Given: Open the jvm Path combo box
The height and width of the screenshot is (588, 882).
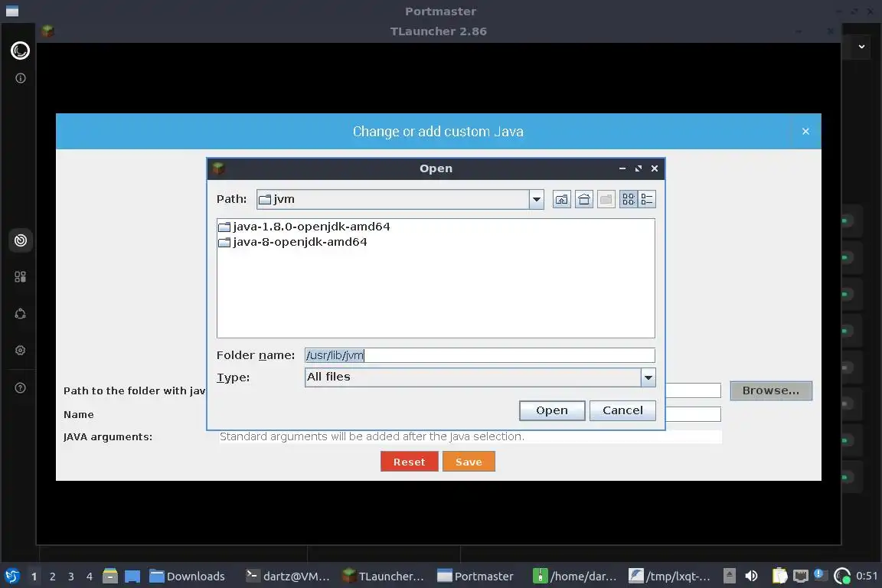Looking at the screenshot, I should (x=400, y=199).
